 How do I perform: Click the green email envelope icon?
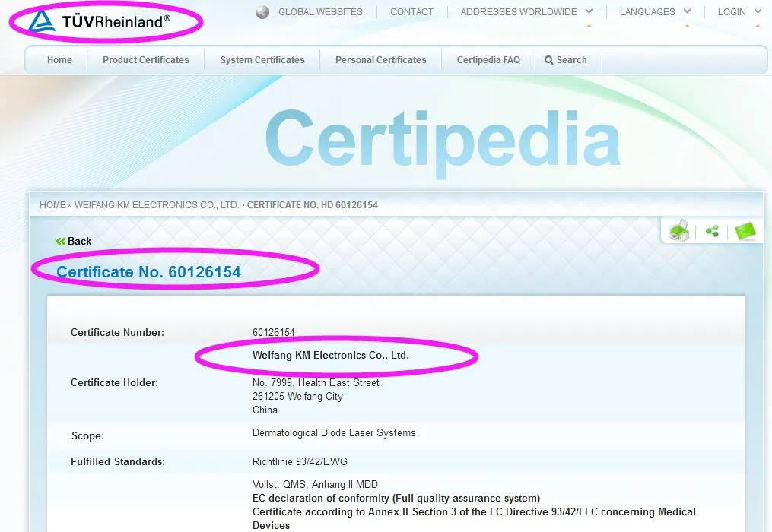click(745, 231)
